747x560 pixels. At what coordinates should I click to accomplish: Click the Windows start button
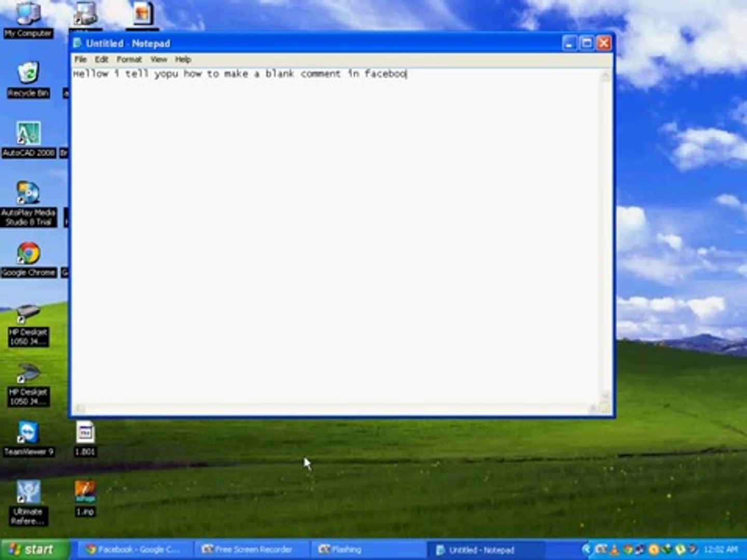pyautogui.click(x=34, y=549)
